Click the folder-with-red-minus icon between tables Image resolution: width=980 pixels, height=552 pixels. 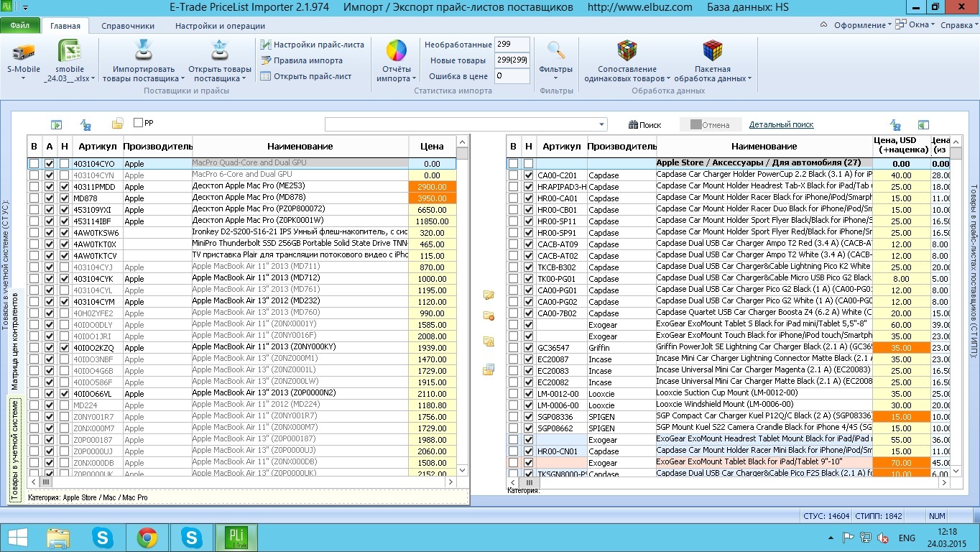pyautogui.click(x=489, y=316)
